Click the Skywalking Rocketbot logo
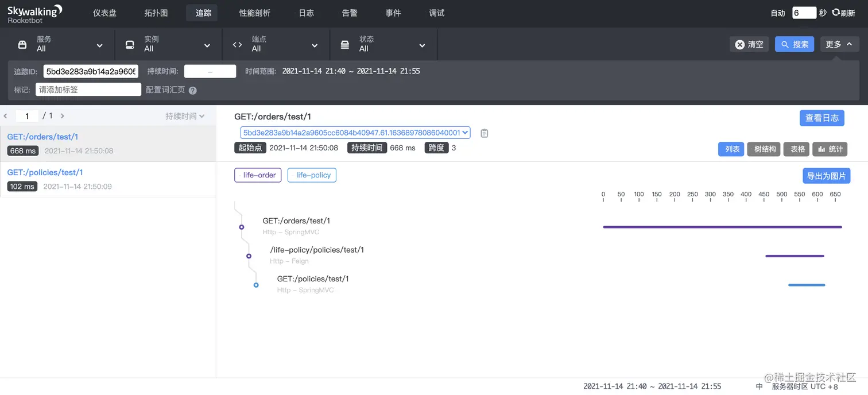This screenshot has height=395, width=868. click(34, 13)
